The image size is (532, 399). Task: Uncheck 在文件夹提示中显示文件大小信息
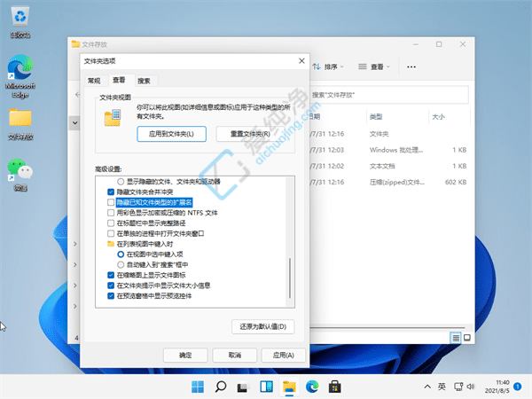coord(111,286)
